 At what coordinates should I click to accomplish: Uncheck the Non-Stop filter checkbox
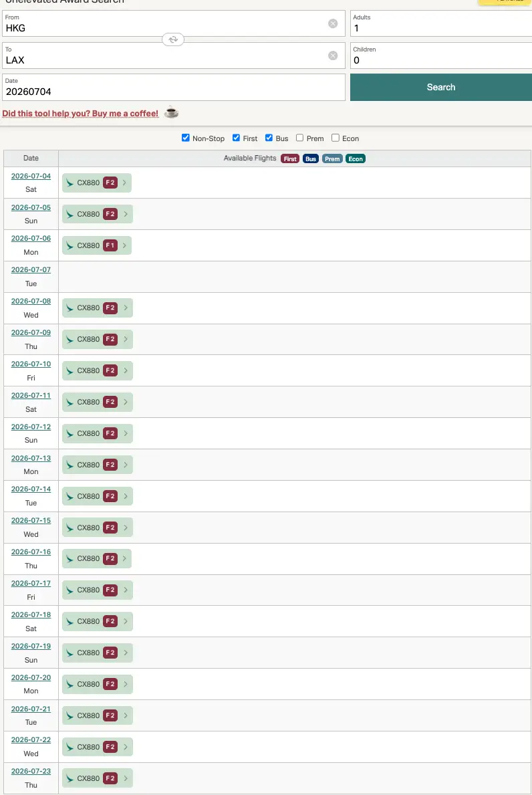(x=186, y=138)
